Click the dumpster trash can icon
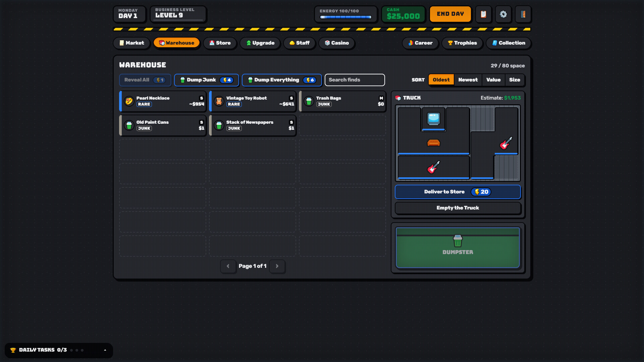This screenshot has height=362, width=644. 458,241
